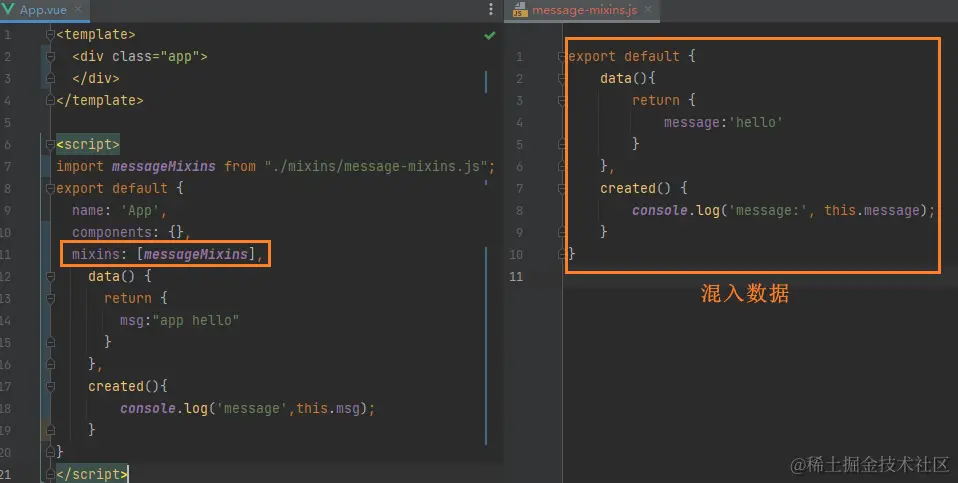
Task: Click line number 4 in message-mixins.js gutter
Action: point(519,123)
